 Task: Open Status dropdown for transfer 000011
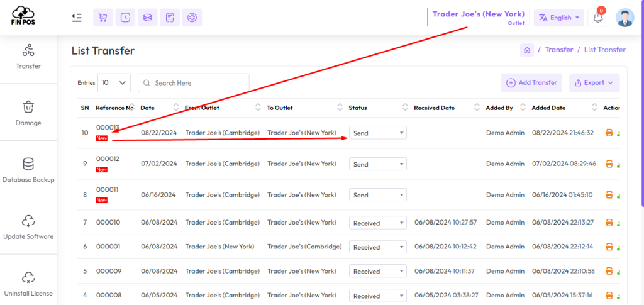pyautogui.click(x=378, y=195)
